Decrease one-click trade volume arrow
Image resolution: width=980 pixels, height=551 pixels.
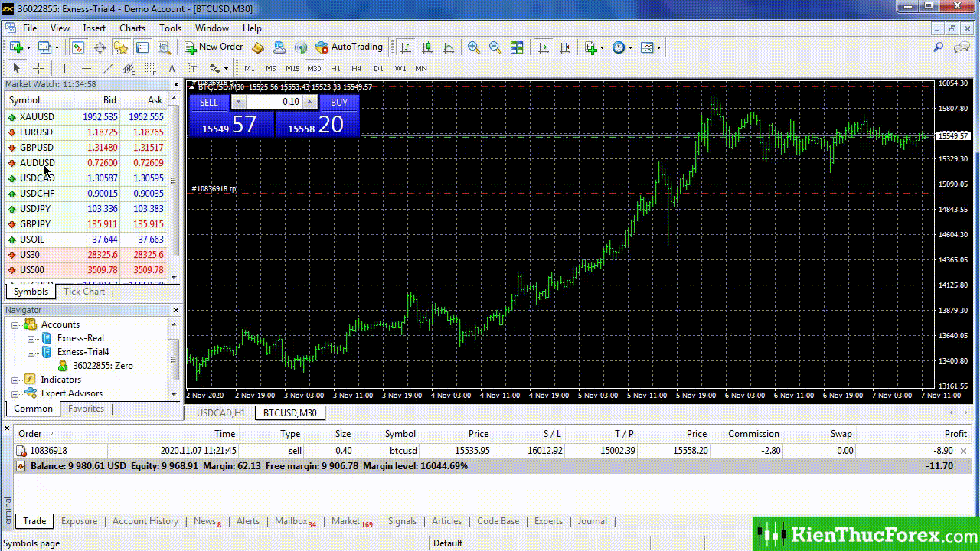(238, 102)
